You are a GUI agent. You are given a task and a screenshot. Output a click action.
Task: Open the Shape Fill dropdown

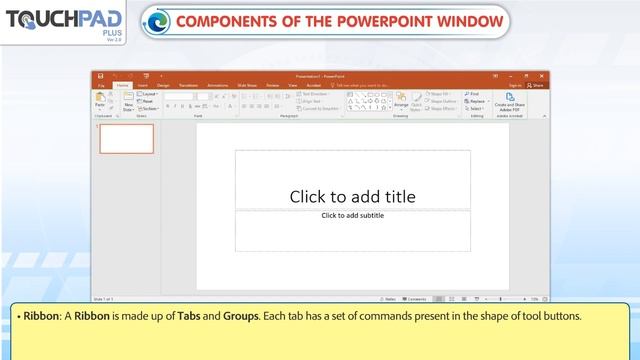tap(438, 94)
